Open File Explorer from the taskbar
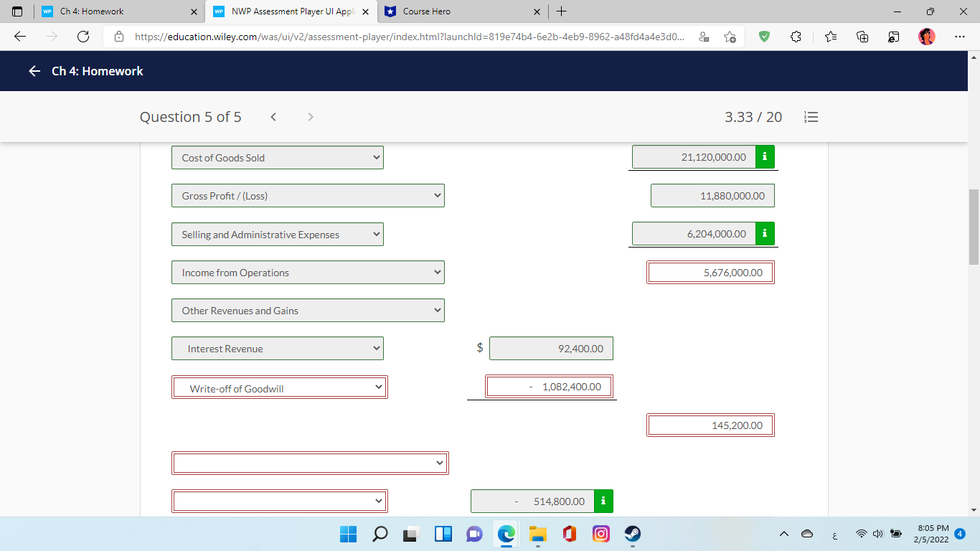This screenshot has width=980, height=551. click(x=538, y=534)
